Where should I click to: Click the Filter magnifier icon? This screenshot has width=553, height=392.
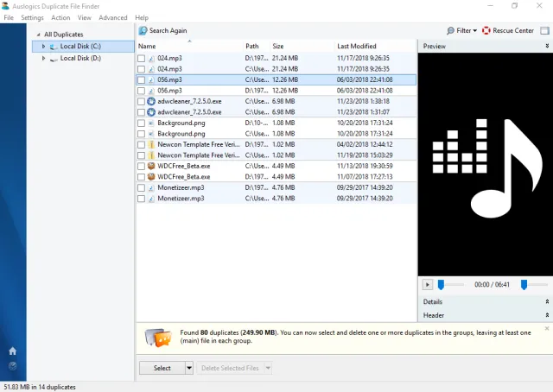pyautogui.click(x=450, y=31)
